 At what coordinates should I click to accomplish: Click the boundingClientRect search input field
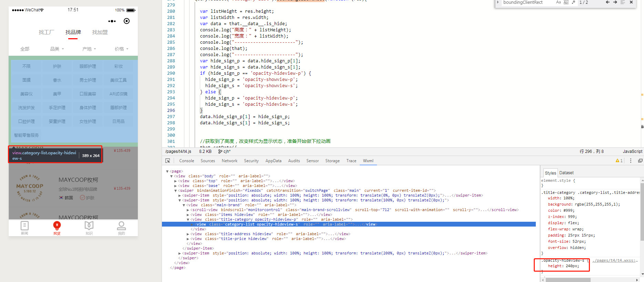coord(527,2)
